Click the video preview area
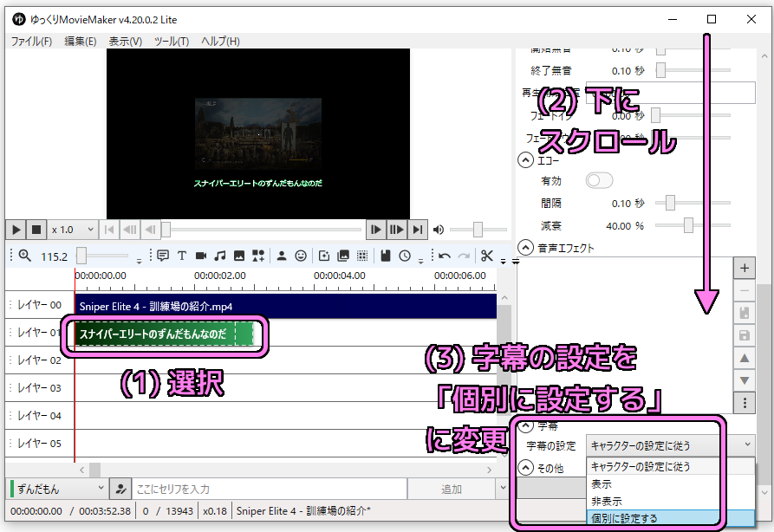The image size is (774, 532). click(258, 133)
